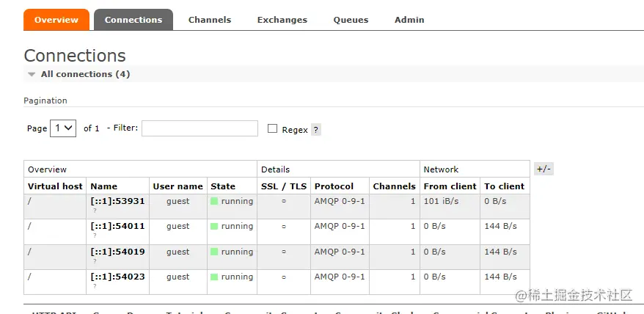Click the Regex help question mark icon
The height and width of the screenshot is (314, 644).
pos(316,130)
